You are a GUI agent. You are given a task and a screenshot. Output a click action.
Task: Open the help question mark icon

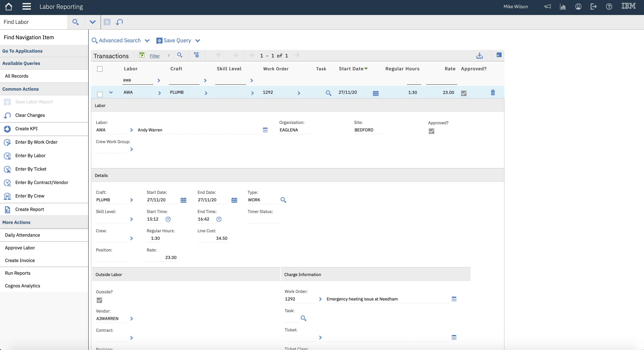609,7
